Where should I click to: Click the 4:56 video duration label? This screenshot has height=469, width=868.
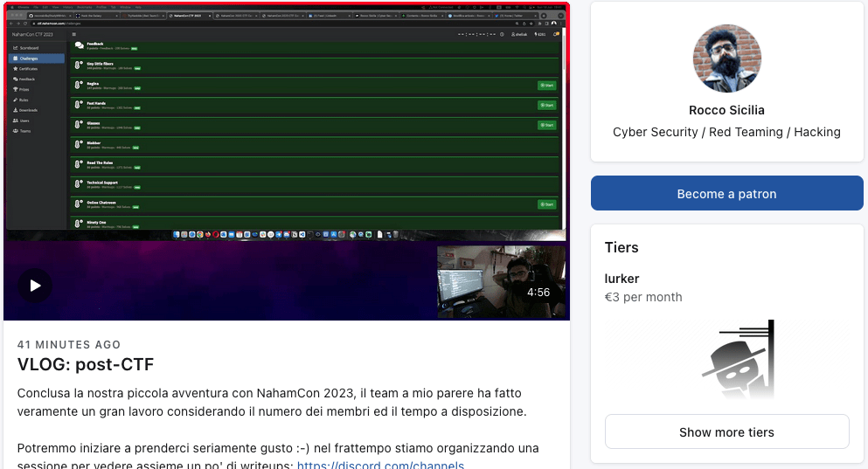(x=538, y=293)
